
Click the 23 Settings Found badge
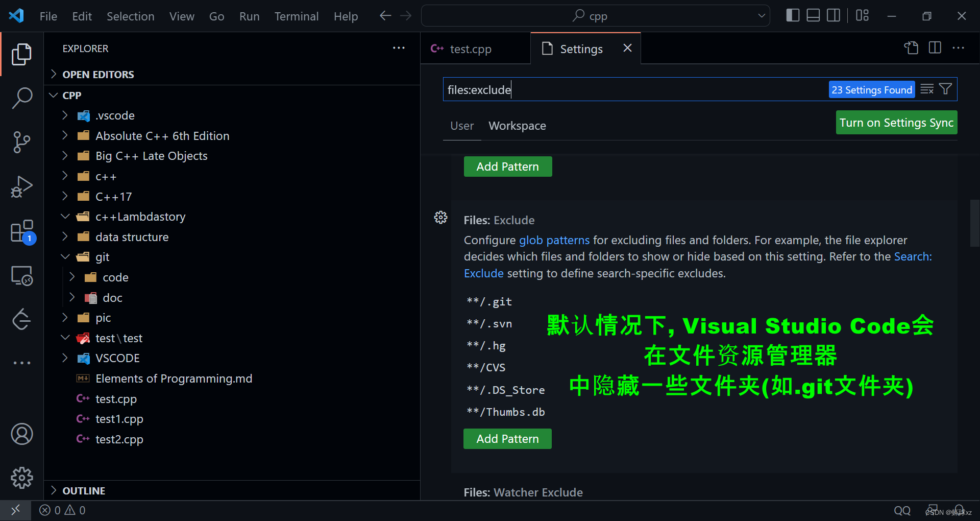pyautogui.click(x=872, y=90)
